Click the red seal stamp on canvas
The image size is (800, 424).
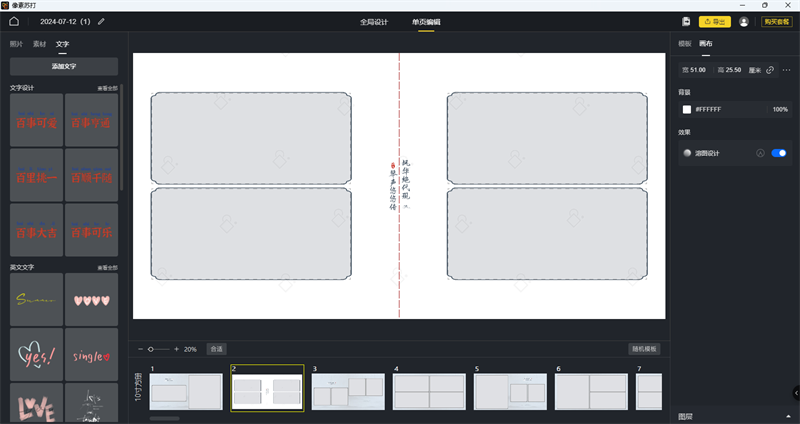point(392,165)
